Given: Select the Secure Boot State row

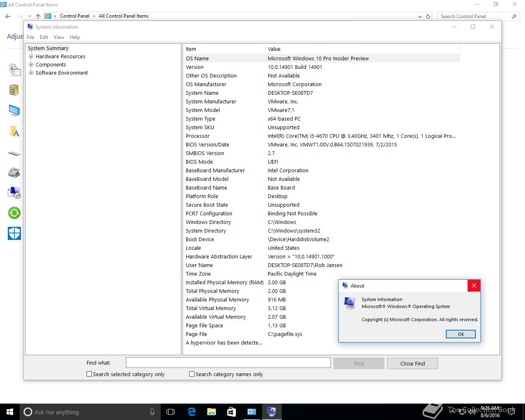Looking at the screenshot, I should point(322,205).
